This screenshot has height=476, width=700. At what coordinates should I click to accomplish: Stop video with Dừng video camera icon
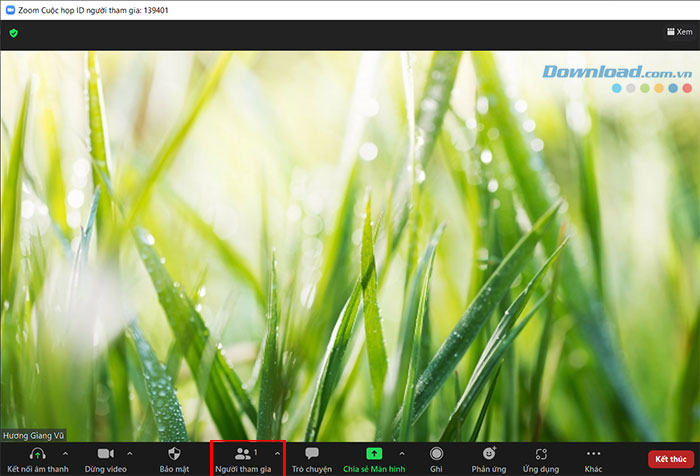(x=105, y=454)
